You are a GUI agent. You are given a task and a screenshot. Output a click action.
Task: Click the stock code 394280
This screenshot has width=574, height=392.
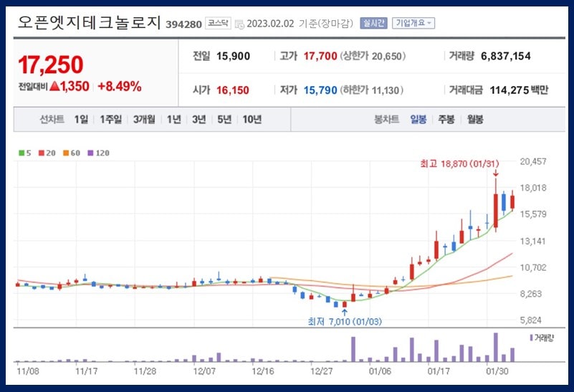[183, 24]
